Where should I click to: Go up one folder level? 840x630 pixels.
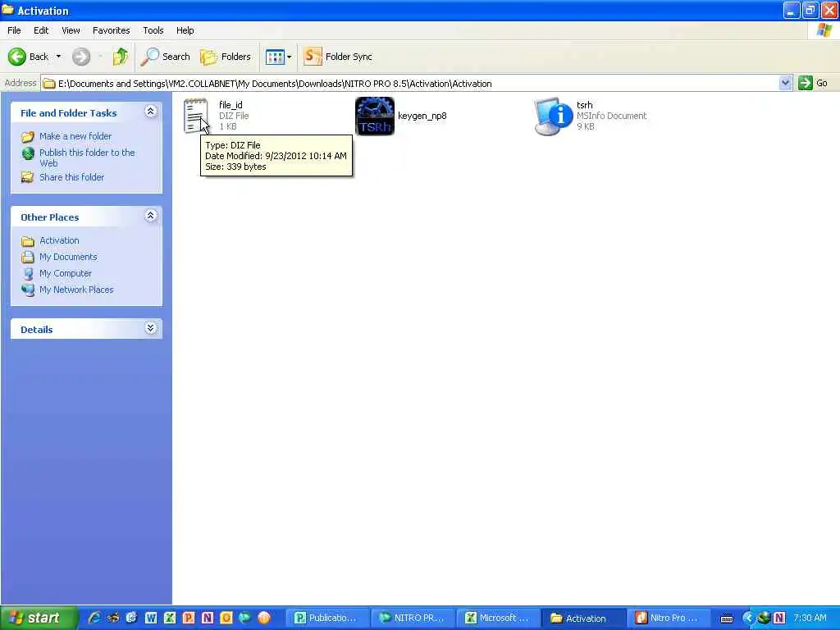coord(121,57)
